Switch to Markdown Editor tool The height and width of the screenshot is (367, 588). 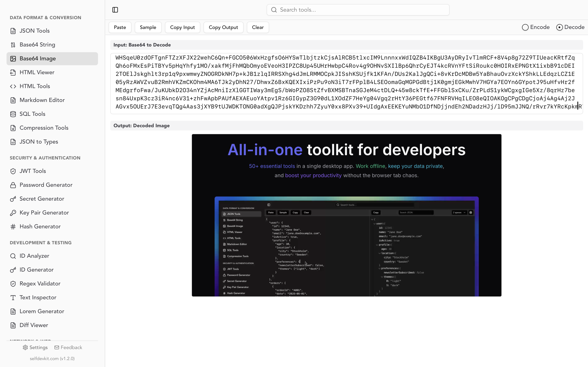point(42,100)
